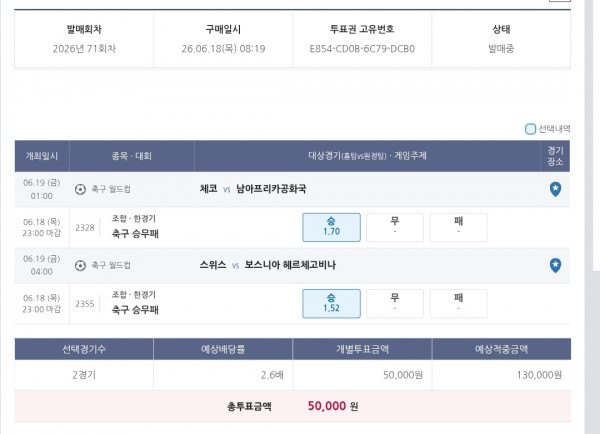Select 무 option for 체코 vs 남아프리카공화국
600x434 pixels.
point(395,227)
